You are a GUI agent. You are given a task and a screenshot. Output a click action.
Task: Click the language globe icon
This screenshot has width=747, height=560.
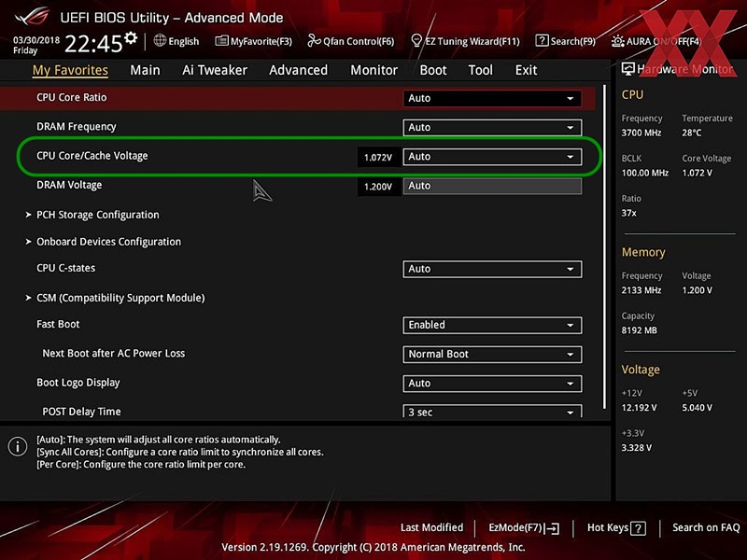click(x=160, y=40)
